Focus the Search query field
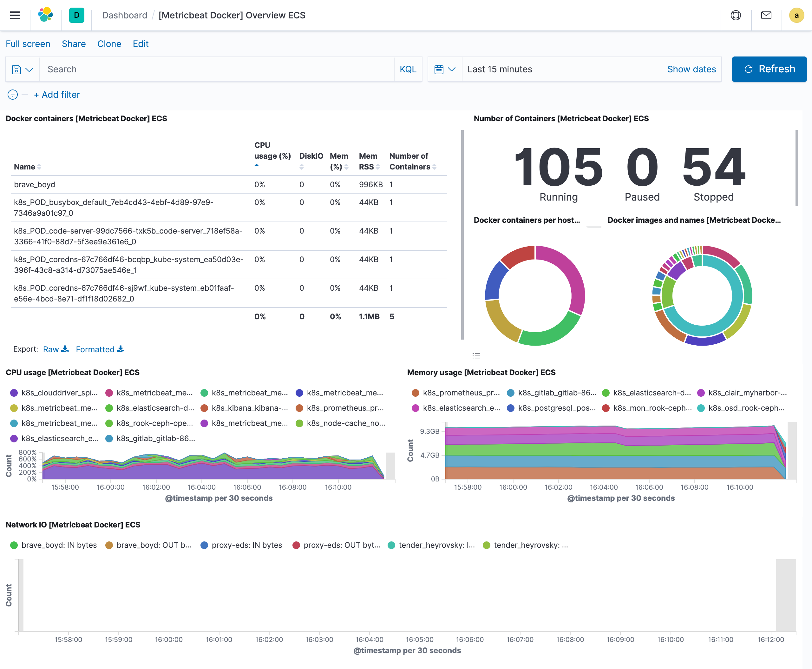 point(217,70)
